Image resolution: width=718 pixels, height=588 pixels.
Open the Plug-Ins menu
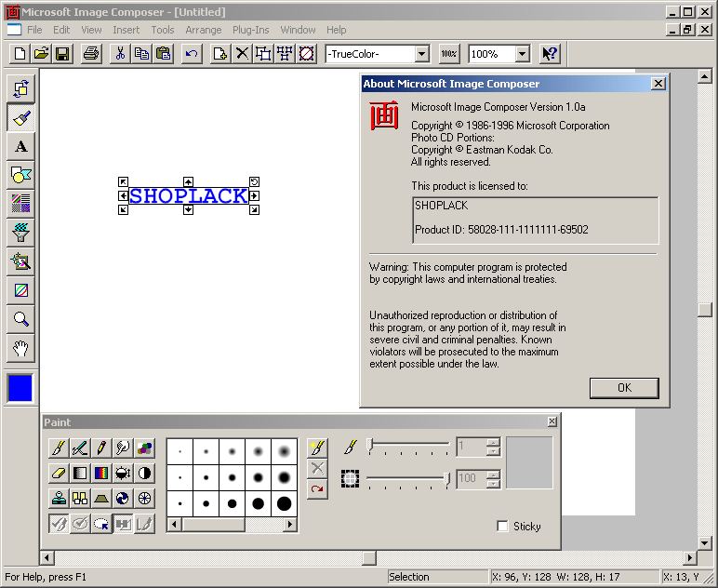250,30
